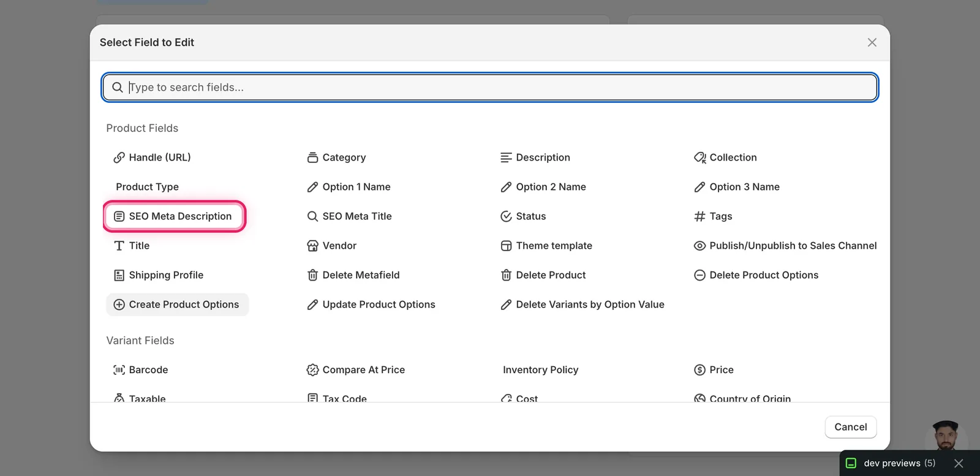This screenshot has height=476, width=980.
Task: Pick the Inventory Policy variant field
Action: coord(540,370)
